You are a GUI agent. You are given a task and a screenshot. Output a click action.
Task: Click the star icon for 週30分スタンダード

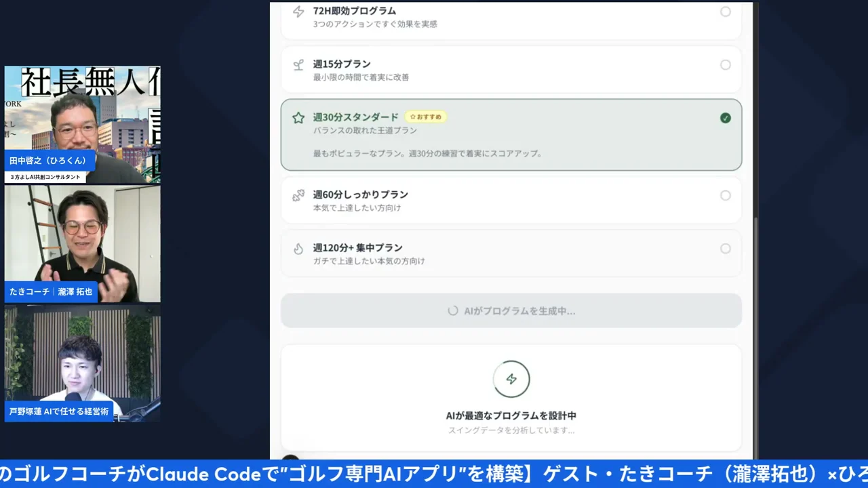(x=298, y=118)
